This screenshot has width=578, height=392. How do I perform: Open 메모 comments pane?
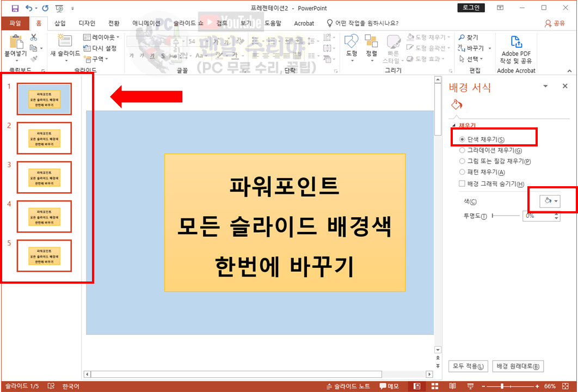point(389,386)
